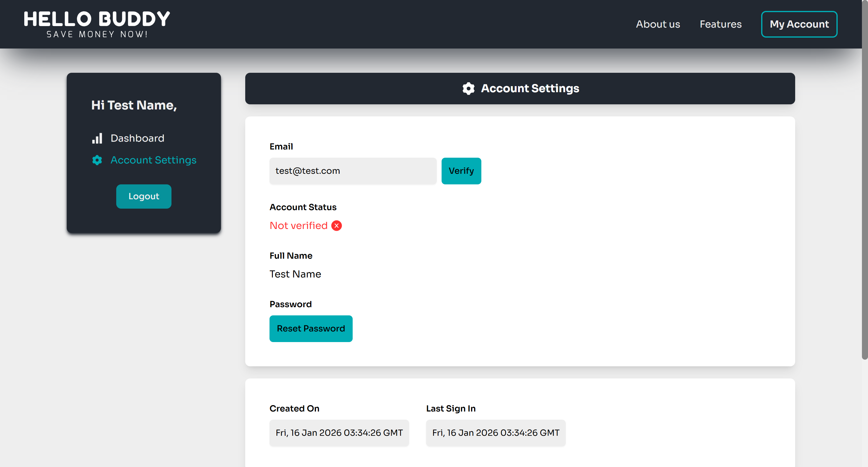This screenshot has height=467, width=868.
Task: Click the 'Test Name' full name value
Action: (x=295, y=274)
